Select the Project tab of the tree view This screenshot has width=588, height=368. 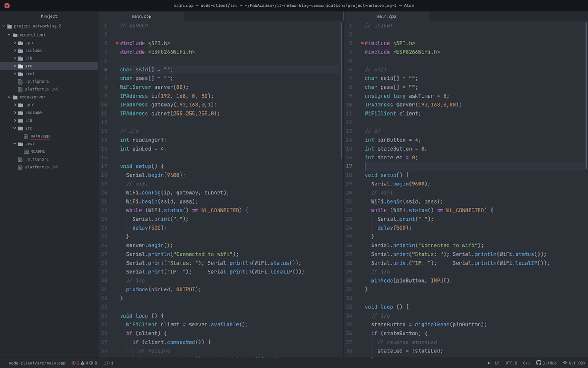pos(49,16)
